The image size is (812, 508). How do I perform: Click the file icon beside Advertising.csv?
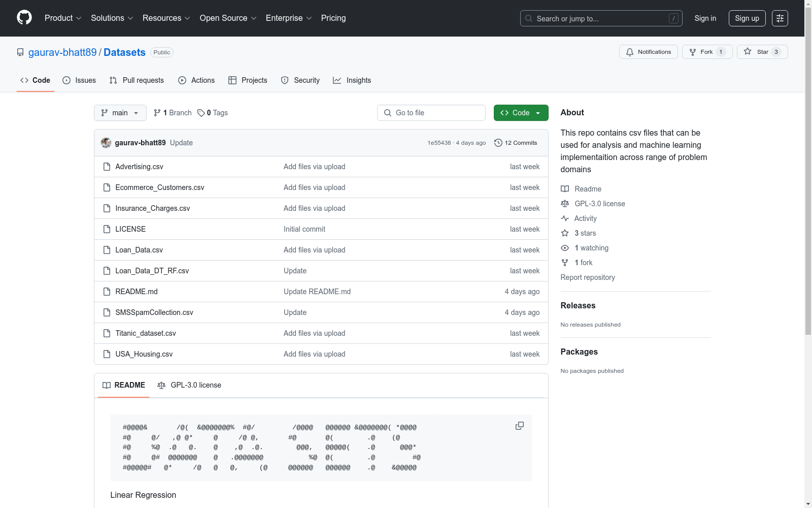(x=107, y=167)
